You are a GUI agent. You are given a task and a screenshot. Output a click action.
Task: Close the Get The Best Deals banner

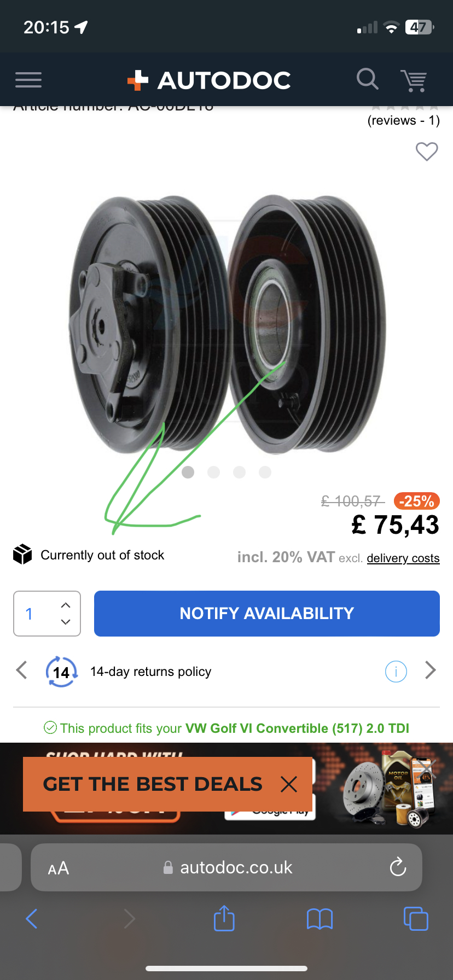[289, 784]
